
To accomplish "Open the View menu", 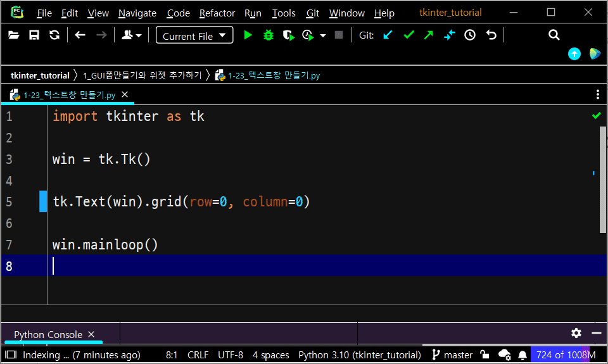I will click(98, 13).
